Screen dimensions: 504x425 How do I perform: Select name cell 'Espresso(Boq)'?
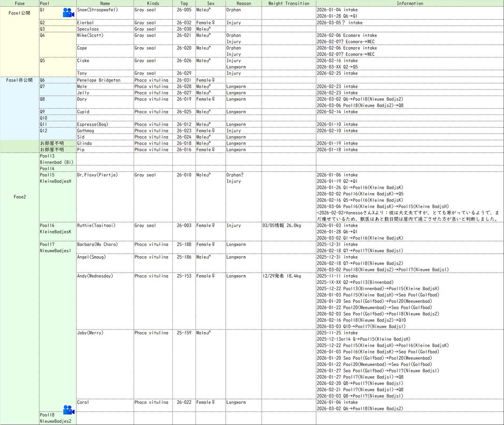pyautogui.click(x=105, y=124)
